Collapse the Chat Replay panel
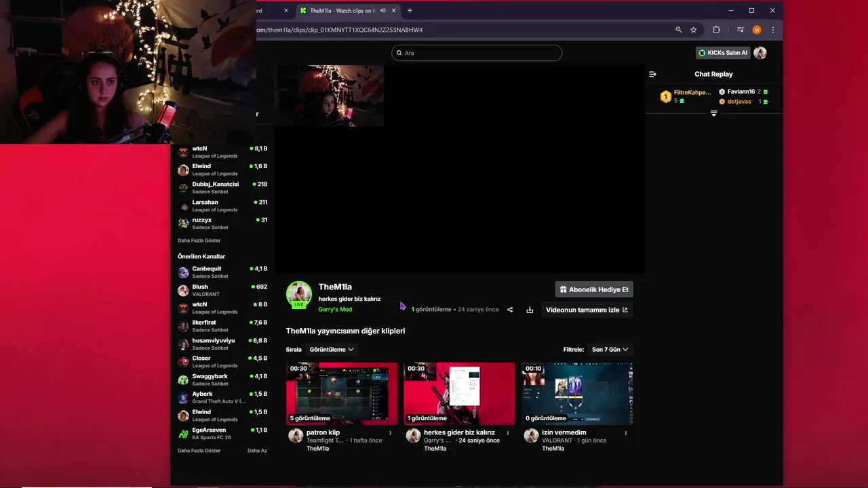The image size is (868, 488). point(652,74)
